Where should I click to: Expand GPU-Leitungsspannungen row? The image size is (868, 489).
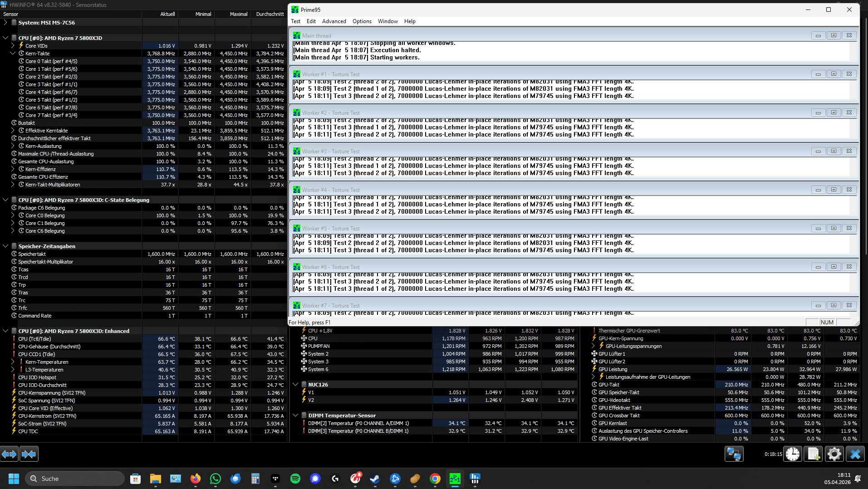[x=593, y=346]
